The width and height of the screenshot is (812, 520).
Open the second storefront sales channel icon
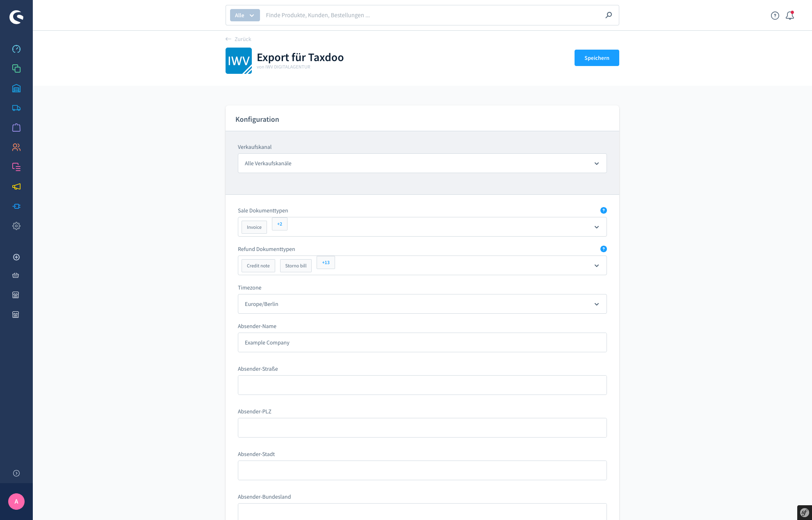point(16,315)
